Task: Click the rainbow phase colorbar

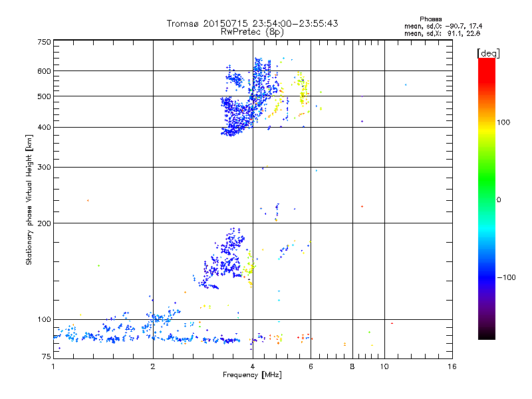Action: coord(487,199)
